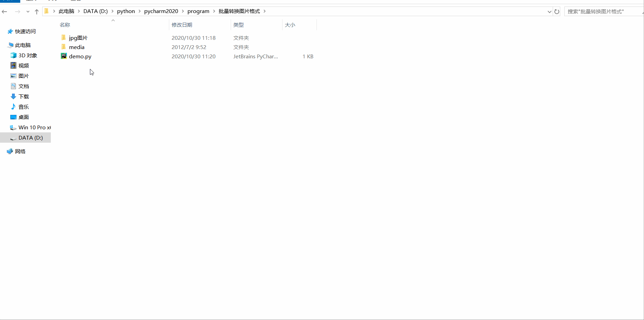Open 视频 in the navigation pane
Image resolution: width=644 pixels, height=320 pixels.
(x=24, y=66)
